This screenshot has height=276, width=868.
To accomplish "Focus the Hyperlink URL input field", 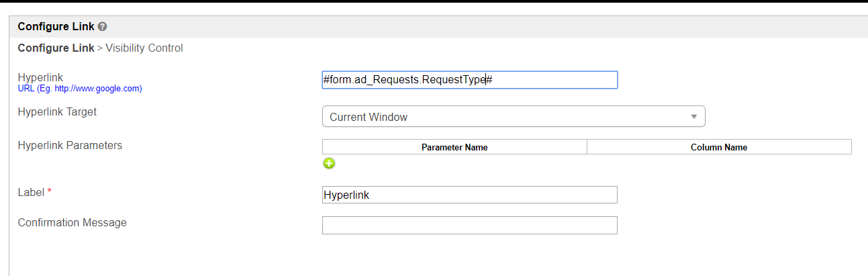I will click(469, 80).
